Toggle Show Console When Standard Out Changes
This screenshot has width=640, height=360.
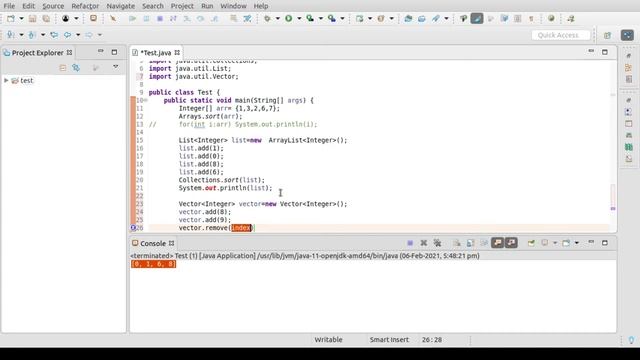click(498, 243)
